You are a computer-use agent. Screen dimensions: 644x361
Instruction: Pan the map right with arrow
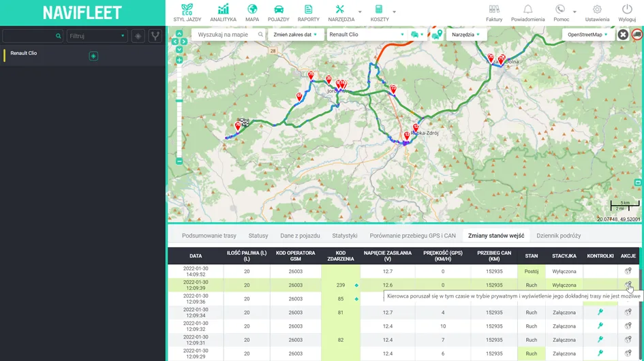183,42
